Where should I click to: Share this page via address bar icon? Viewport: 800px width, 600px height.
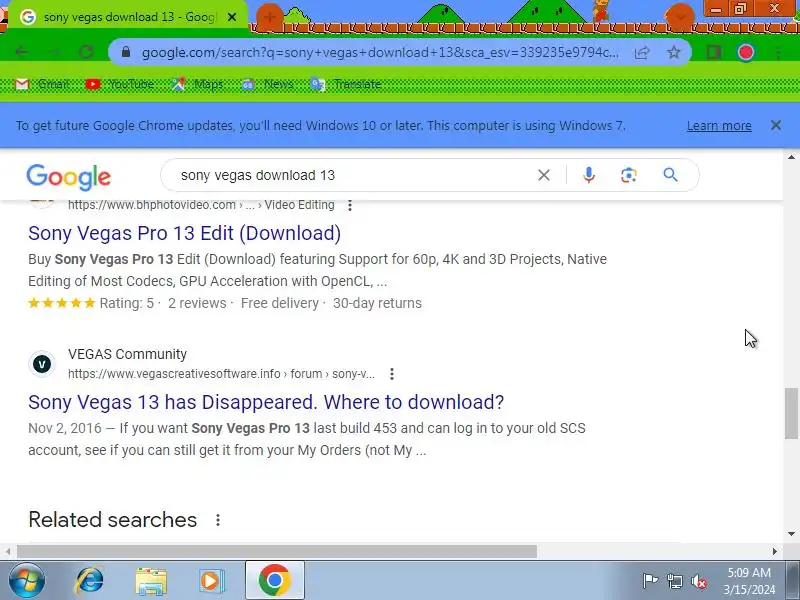point(642,52)
